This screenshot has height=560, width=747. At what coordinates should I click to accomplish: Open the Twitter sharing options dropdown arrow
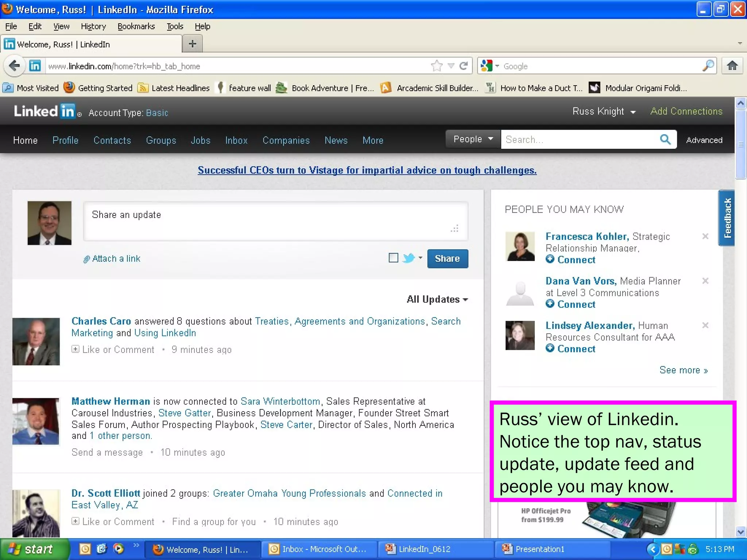pyautogui.click(x=421, y=258)
